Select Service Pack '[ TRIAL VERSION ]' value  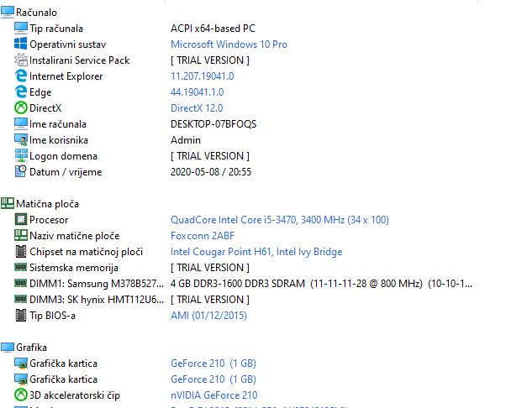[210, 60]
